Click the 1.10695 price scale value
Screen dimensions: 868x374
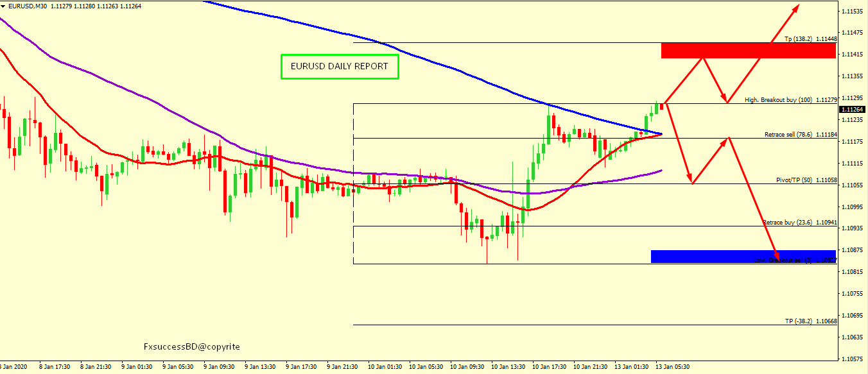point(852,316)
